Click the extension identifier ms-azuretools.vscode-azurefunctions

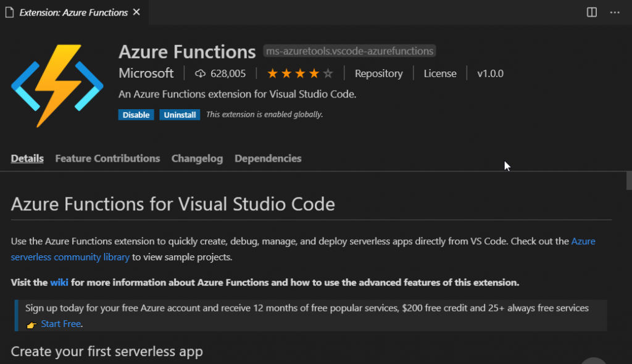point(349,51)
